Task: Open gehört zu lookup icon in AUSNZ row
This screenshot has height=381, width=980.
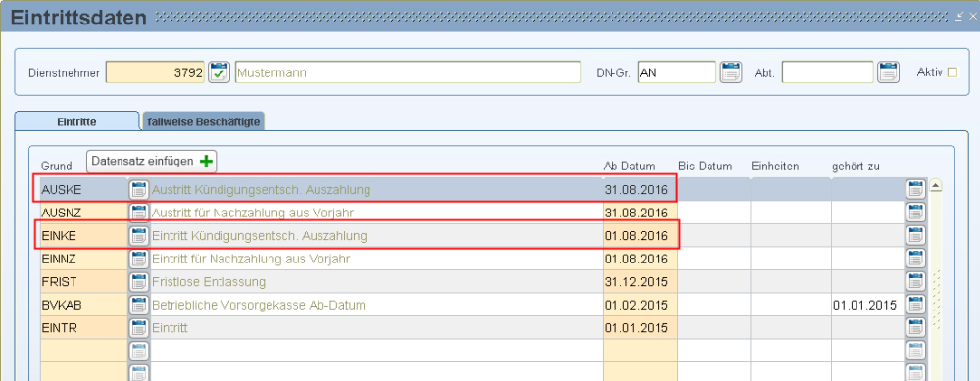Action: [915, 213]
